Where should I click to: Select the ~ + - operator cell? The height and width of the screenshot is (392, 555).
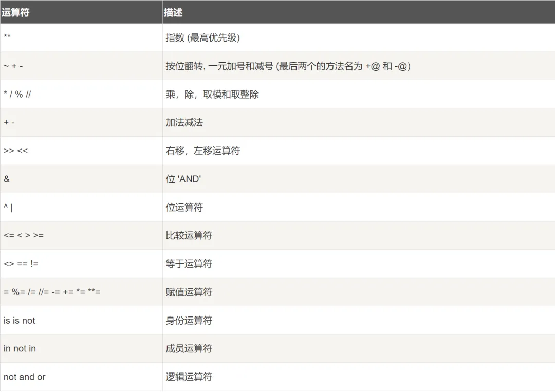tap(81, 66)
